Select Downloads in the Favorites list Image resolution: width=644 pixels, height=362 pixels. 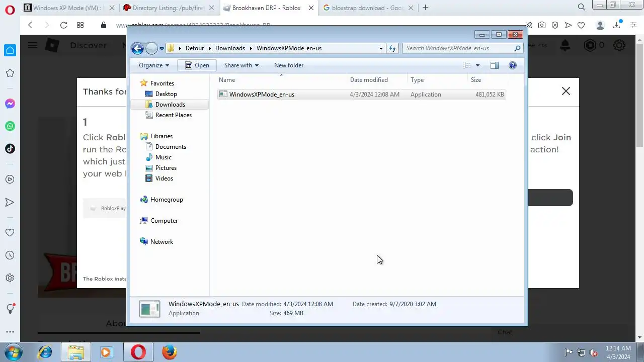(x=170, y=105)
